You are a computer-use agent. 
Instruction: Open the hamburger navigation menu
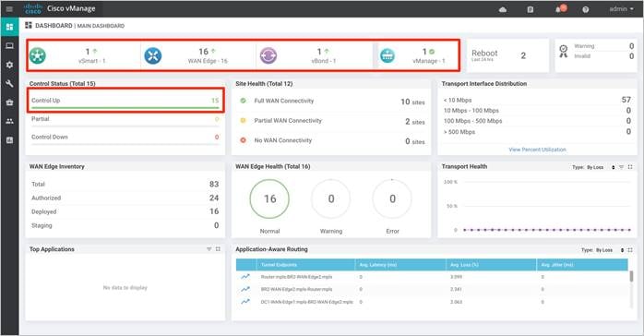point(9,8)
